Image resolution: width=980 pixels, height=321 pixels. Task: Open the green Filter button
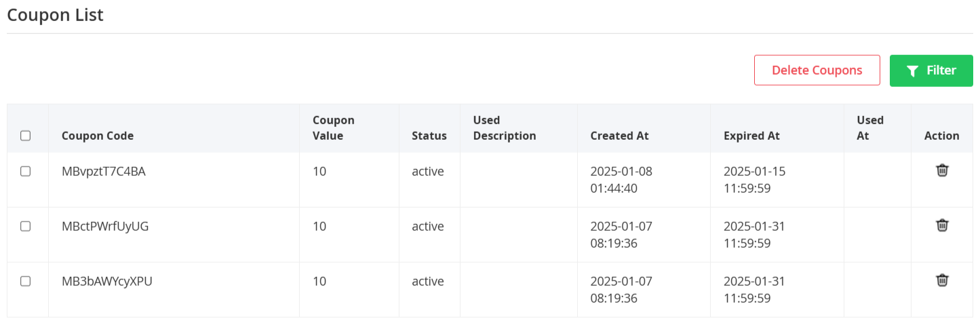(x=931, y=71)
